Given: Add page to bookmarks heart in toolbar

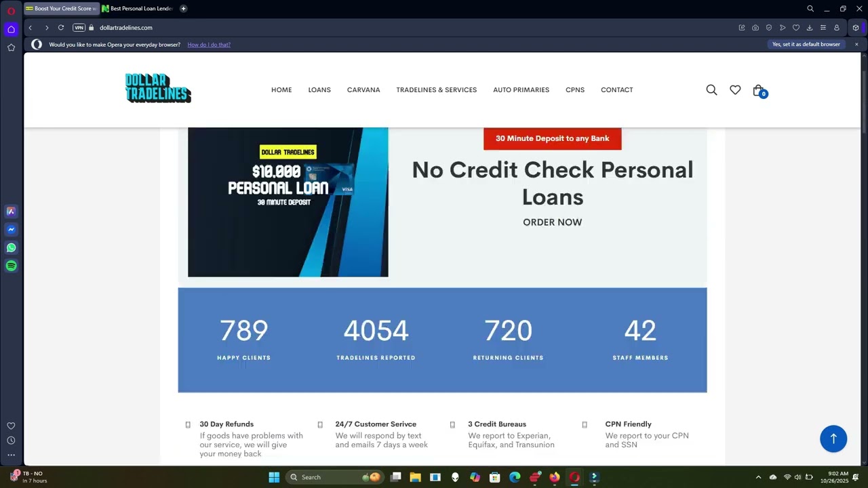Looking at the screenshot, I should (x=796, y=28).
